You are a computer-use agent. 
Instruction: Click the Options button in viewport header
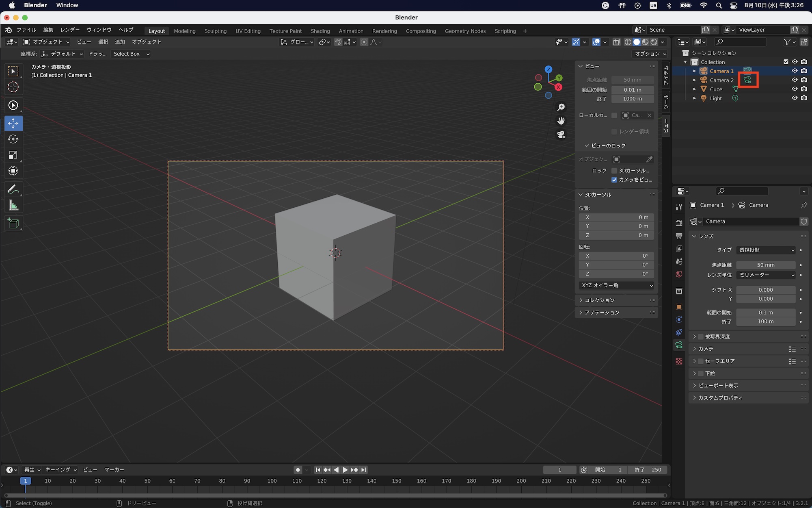click(650, 54)
